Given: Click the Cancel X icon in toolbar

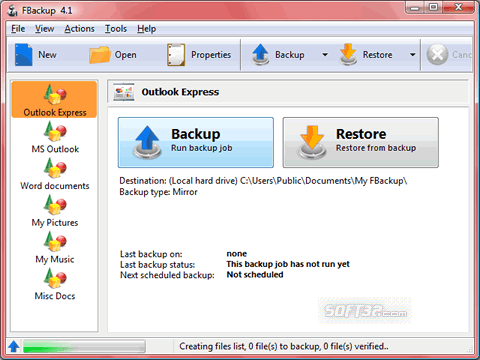Looking at the screenshot, I should point(437,54).
